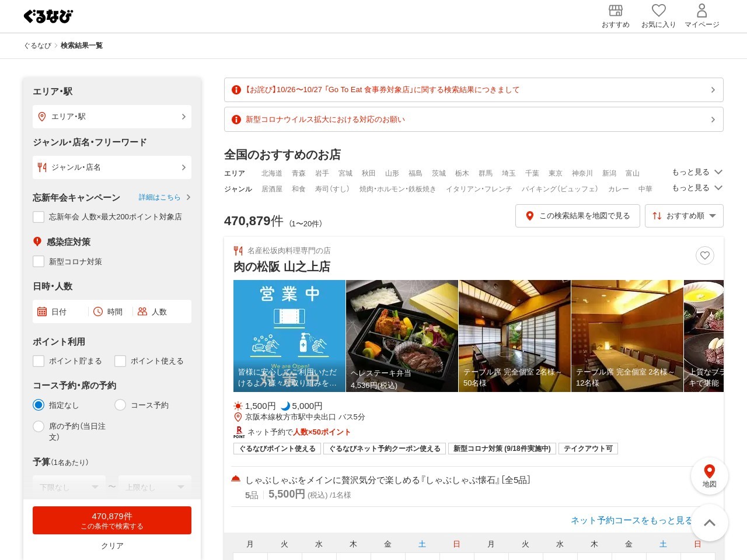Filter area by 東京
Image resolution: width=747 pixels, height=560 pixels.
point(556,173)
